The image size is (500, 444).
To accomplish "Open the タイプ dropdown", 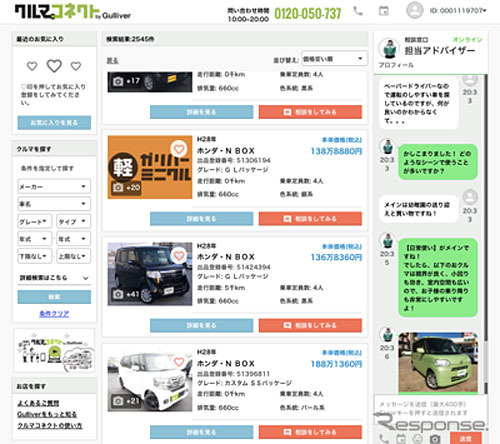I will pyautogui.click(x=73, y=221).
